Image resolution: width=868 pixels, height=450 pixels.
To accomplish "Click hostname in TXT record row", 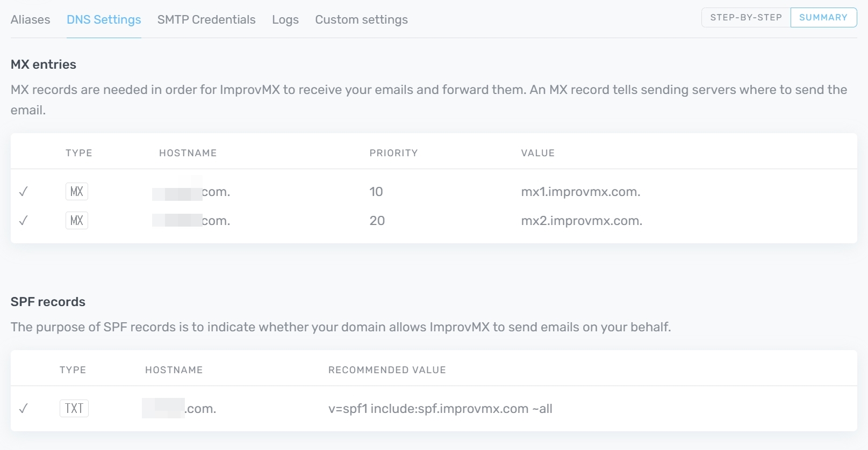I will coord(179,409).
